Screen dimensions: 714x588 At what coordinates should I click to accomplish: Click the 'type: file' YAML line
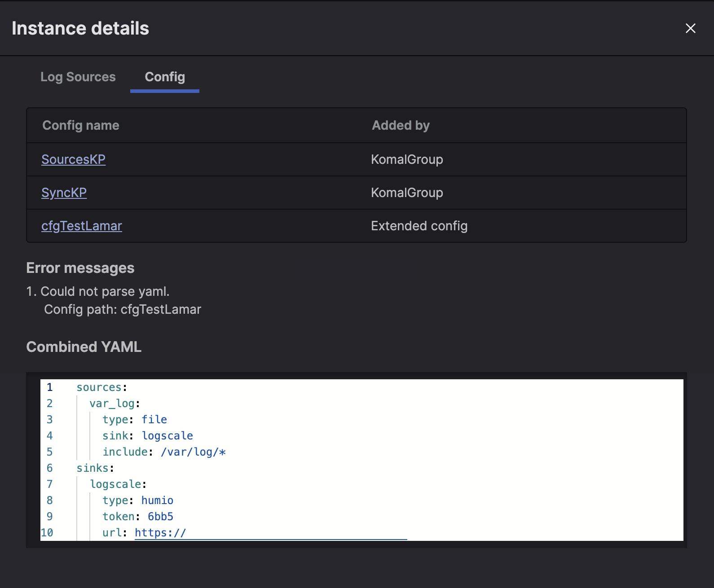point(135,420)
